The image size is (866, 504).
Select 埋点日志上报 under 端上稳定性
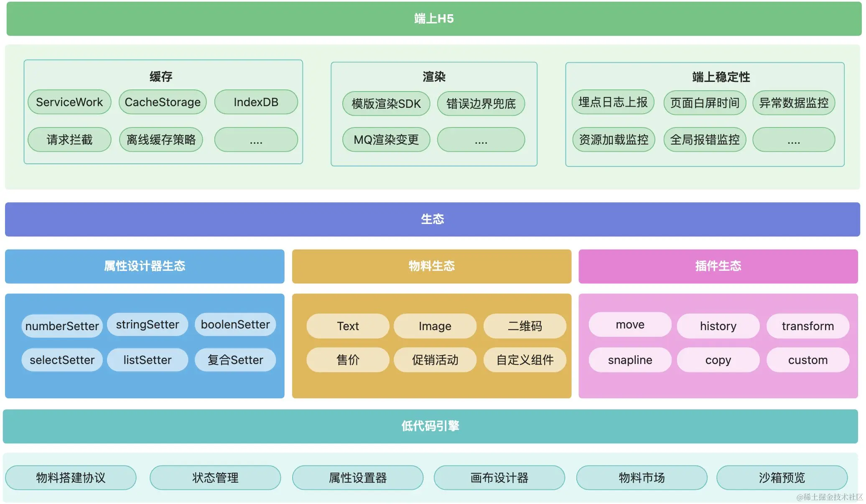tap(613, 102)
